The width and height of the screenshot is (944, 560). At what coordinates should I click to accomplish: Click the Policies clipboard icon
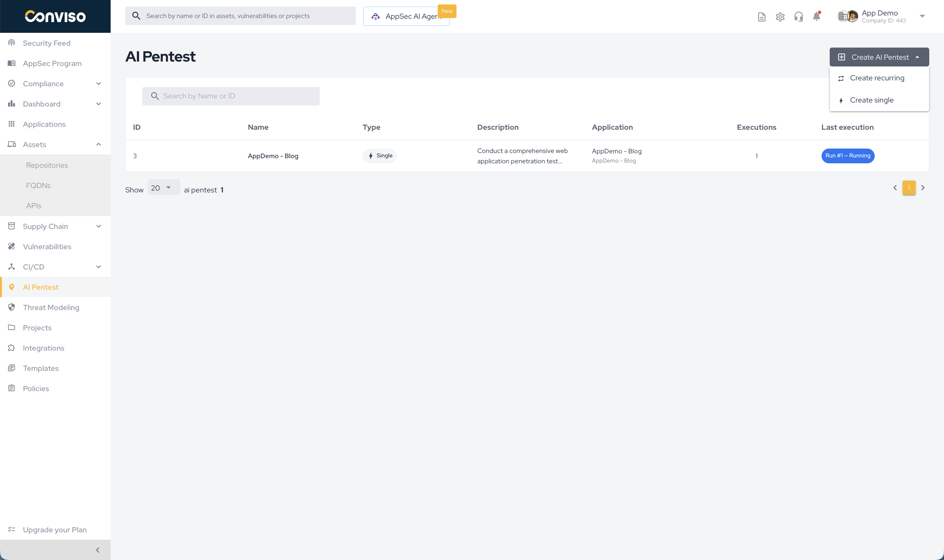click(12, 388)
